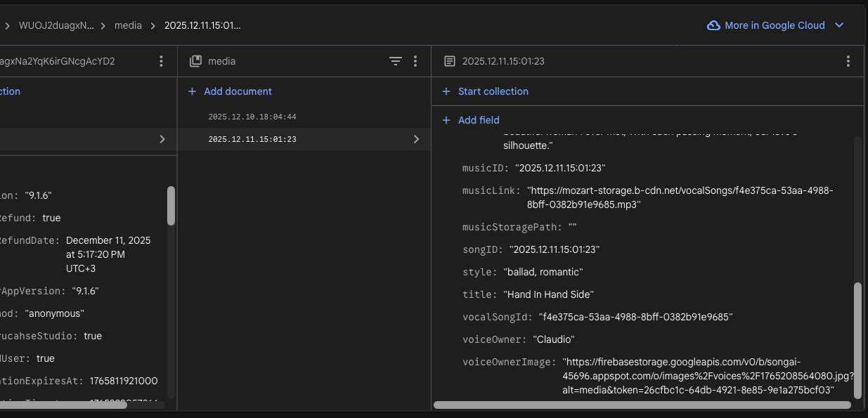Click the Google Cloud icon

click(713, 25)
